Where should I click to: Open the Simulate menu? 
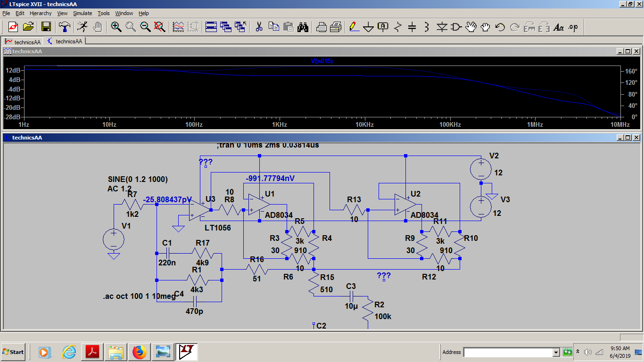83,13
